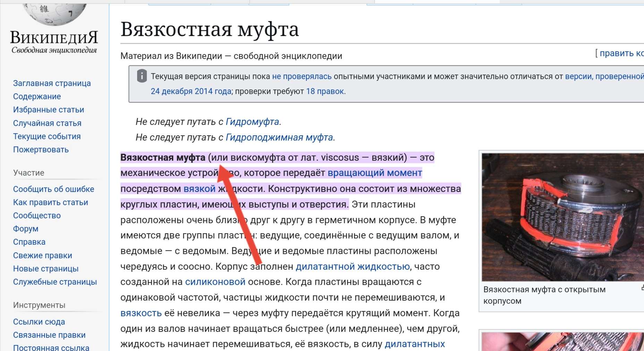Viewport: 644px width, 351px height.
Task: Click the info icon in the review notice
Action: pyautogui.click(x=142, y=76)
